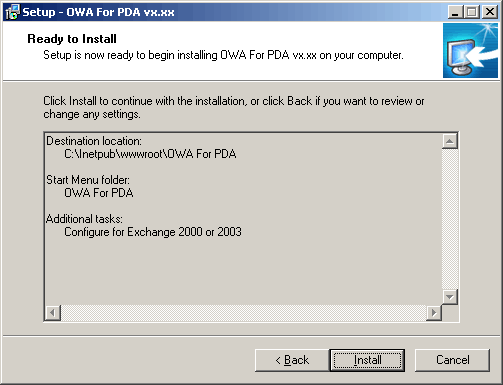Click the 'Configure for Exchange 2000 or 2003' line
Image resolution: width=503 pixels, height=385 pixels.
pyautogui.click(x=153, y=232)
